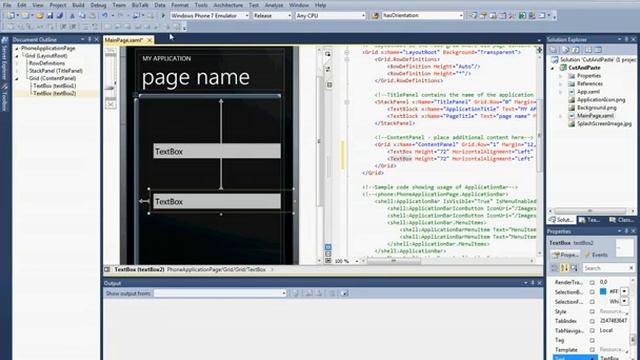
Task: Select TextBox (textBox1) in Document Outline
Action: (x=54, y=86)
